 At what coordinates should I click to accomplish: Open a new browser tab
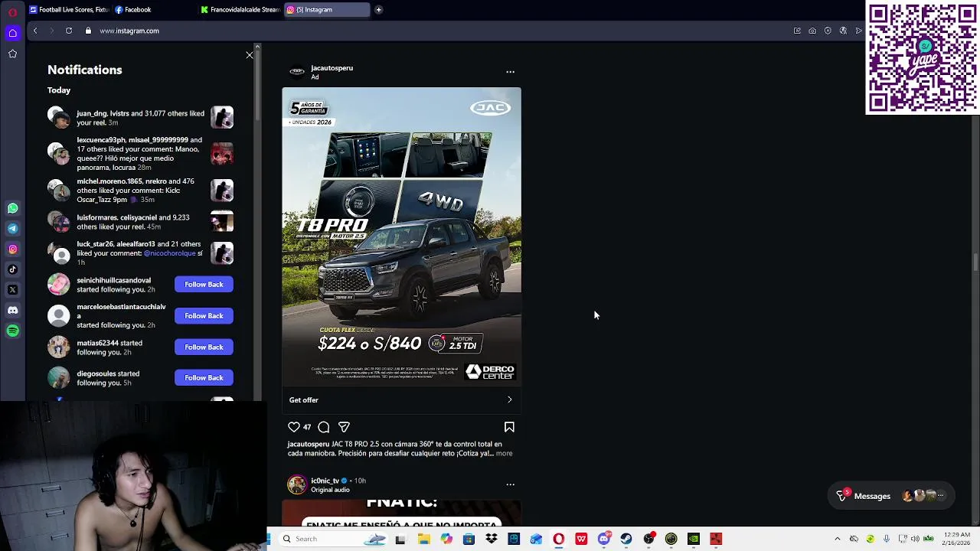click(x=378, y=10)
